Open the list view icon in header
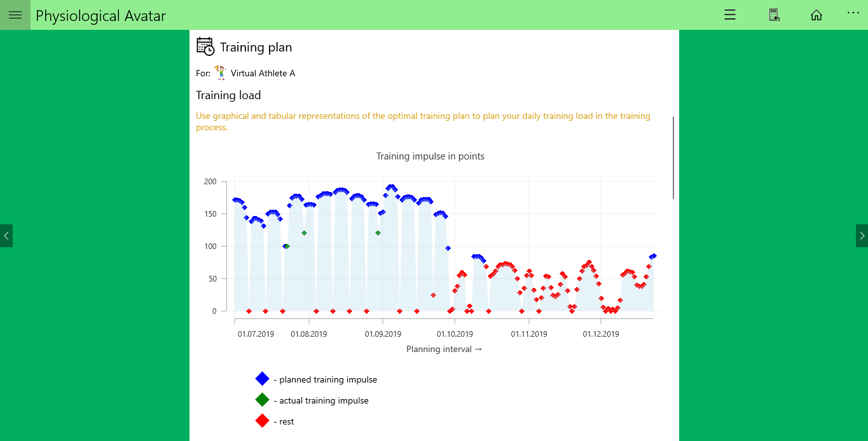 tap(730, 15)
